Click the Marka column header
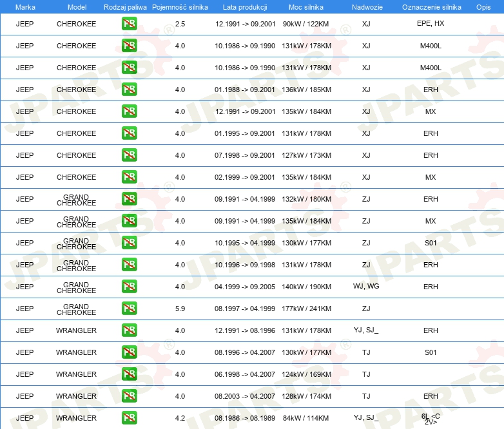Image resolution: width=504 pixels, height=429 pixels. click(25, 7)
